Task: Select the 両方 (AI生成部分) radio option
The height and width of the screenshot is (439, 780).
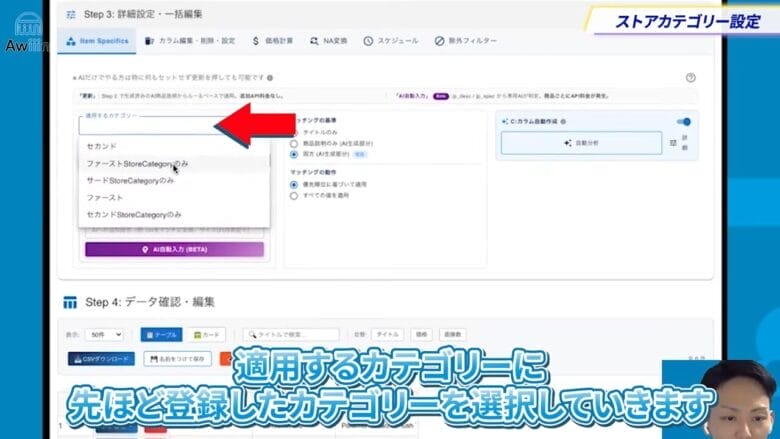Action: 294,155
